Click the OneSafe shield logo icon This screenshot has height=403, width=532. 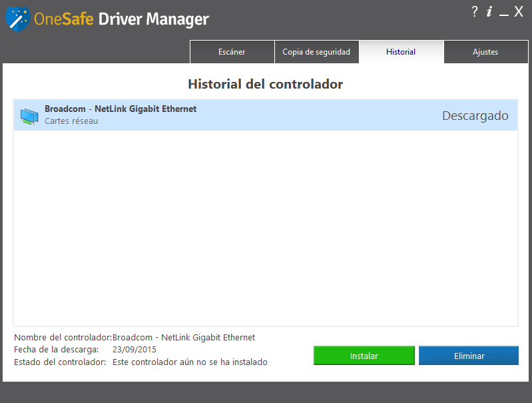click(17, 18)
